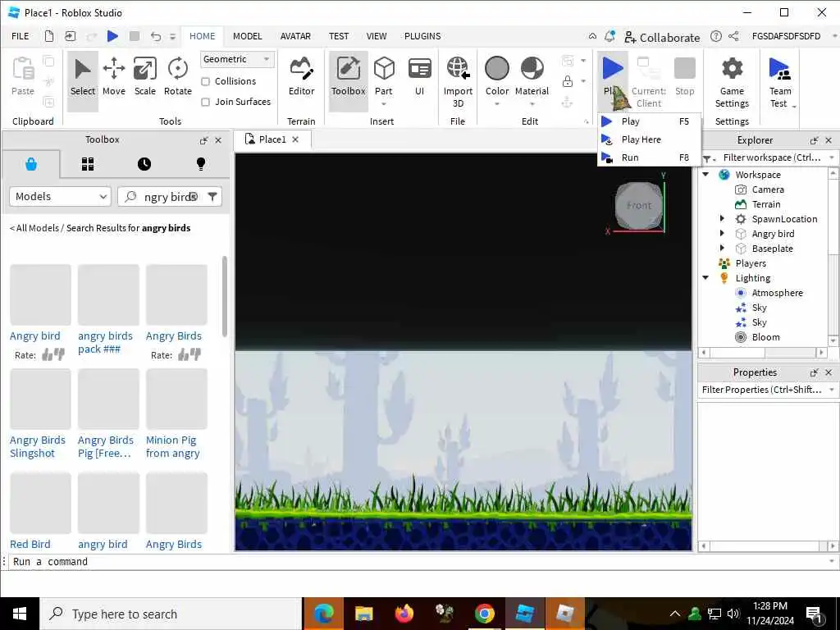The height and width of the screenshot is (630, 840).
Task: Open the Filter workspace dropdown arrow
Action: pos(832,157)
